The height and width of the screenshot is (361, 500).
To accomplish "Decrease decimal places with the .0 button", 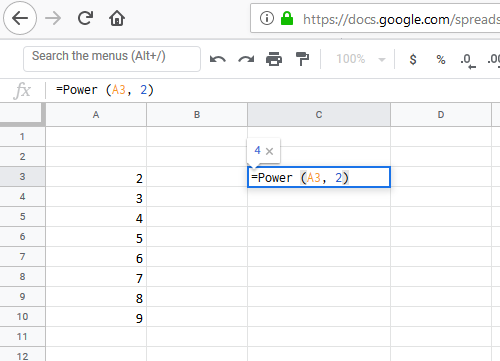I will 468,61.
